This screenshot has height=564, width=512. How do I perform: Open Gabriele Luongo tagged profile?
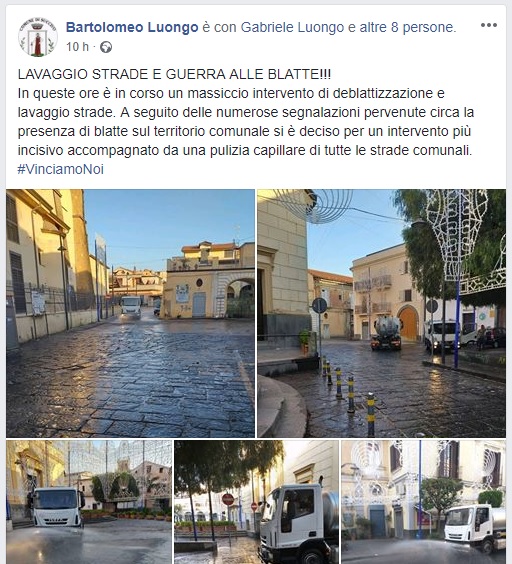292,27
